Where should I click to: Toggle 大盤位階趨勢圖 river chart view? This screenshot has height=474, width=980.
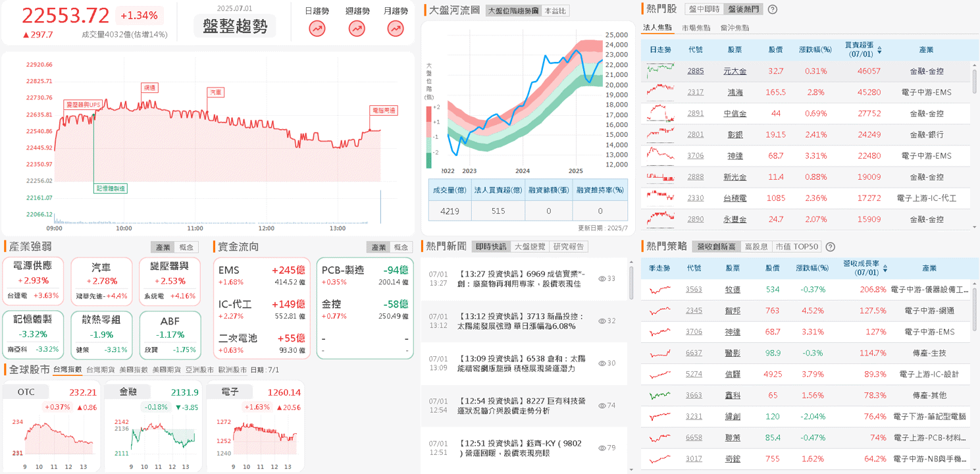click(x=513, y=11)
